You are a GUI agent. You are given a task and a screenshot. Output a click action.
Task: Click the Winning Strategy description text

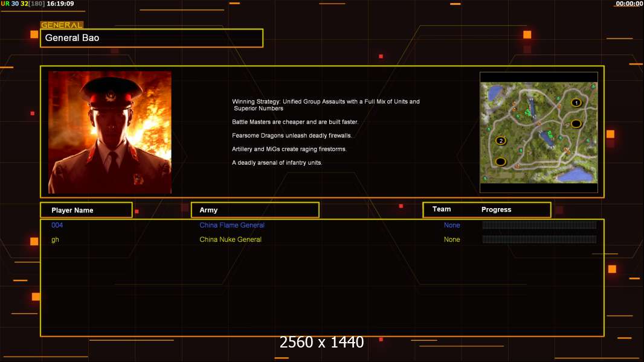pyautogui.click(x=326, y=105)
